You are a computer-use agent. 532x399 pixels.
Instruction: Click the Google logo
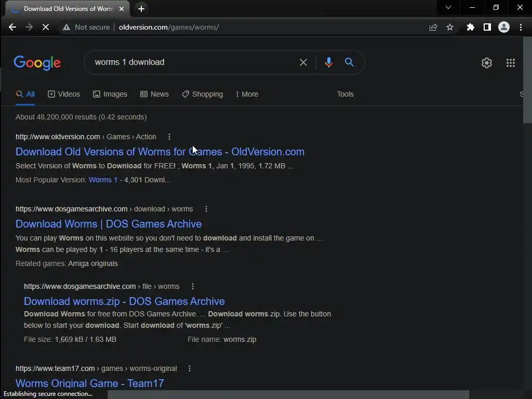(37, 63)
